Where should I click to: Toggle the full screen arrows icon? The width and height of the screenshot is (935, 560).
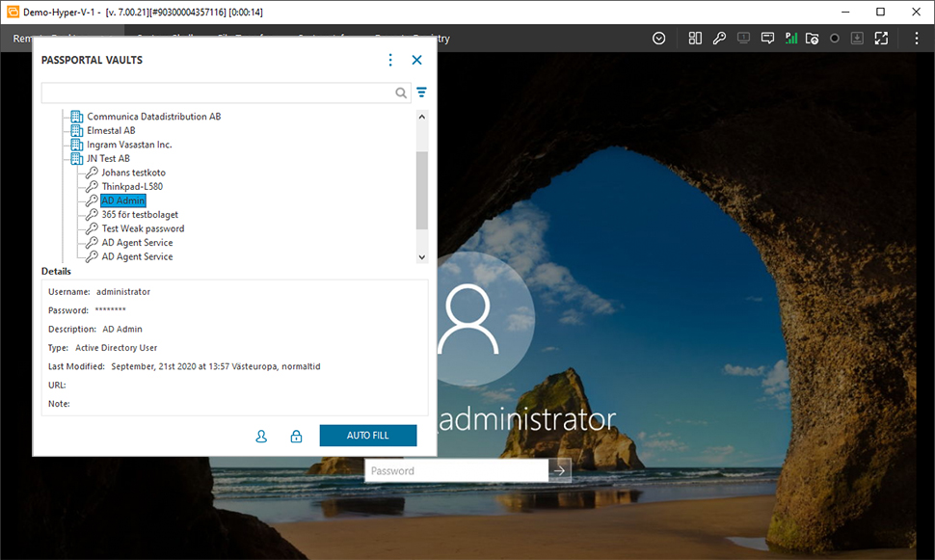tap(881, 39)
